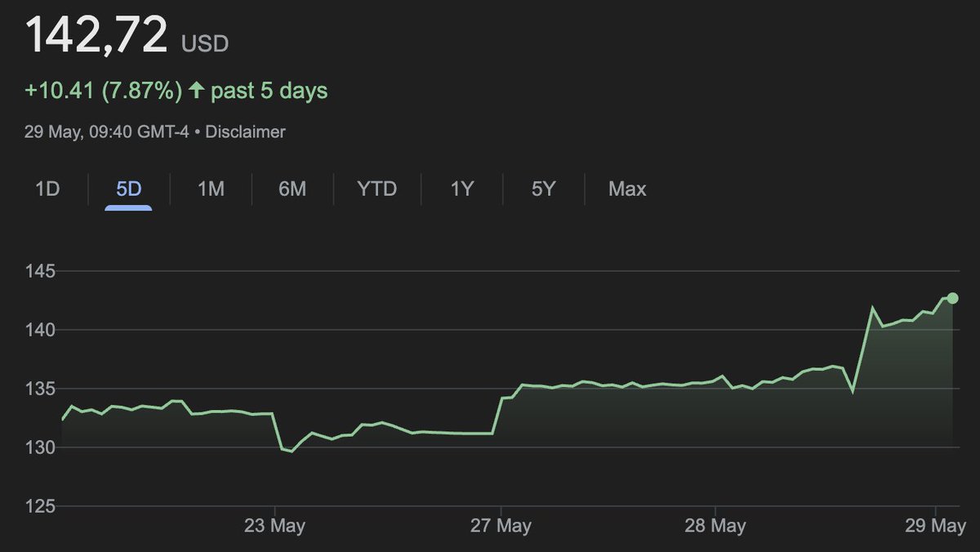Click the 140 y-axis label
Screen dimensions: 980x552
38,330
